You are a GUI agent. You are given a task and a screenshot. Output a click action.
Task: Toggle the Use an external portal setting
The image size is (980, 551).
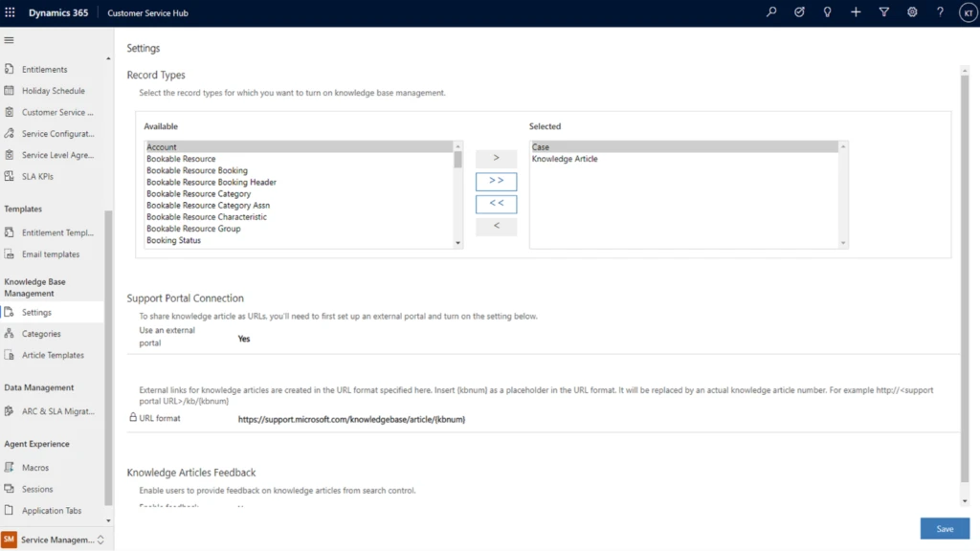point(244,339)
